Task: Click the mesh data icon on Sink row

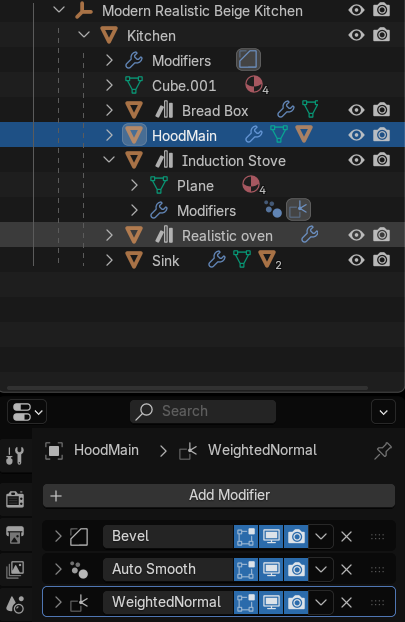Action: tap(242, 260)
